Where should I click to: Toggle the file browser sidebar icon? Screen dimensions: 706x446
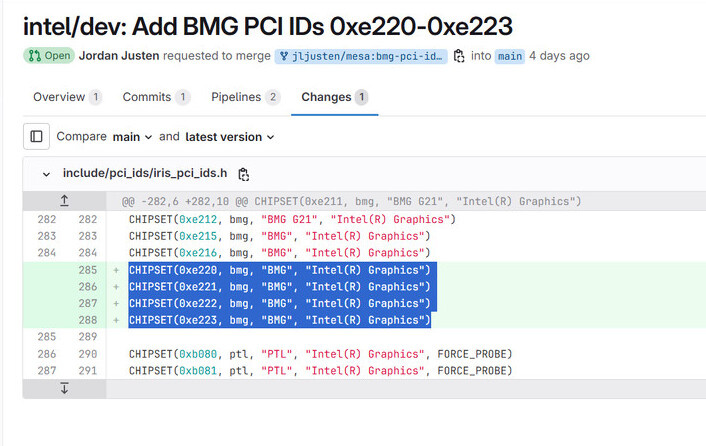point(36,136)
